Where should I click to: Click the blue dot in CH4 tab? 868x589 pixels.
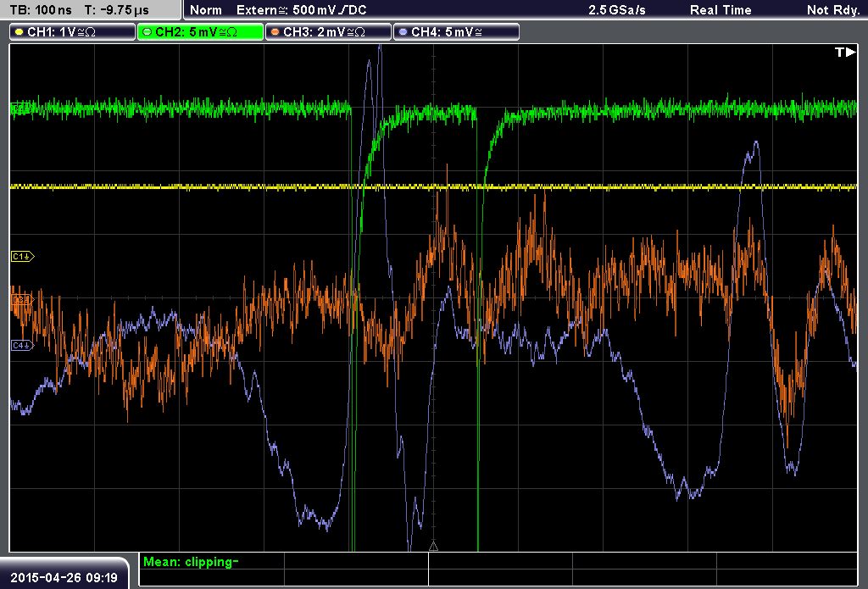pos(403,32)
